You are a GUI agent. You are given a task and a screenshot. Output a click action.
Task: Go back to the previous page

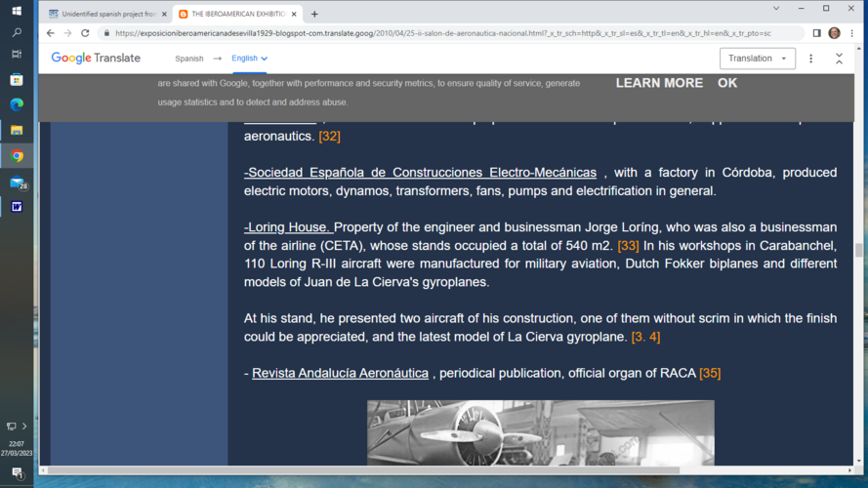pyautogui.click(x=51, y=33)
